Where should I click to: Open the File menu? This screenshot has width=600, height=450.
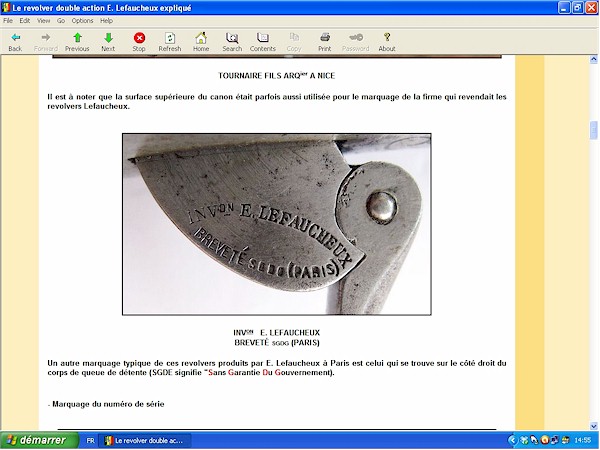(8, 21)
